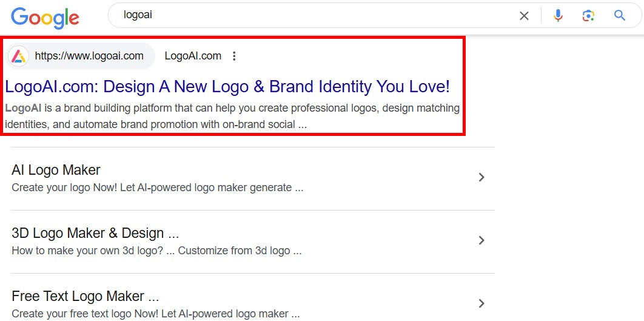
Task: Clear the search query with the X icon
Action: click(x=524, y=16)
